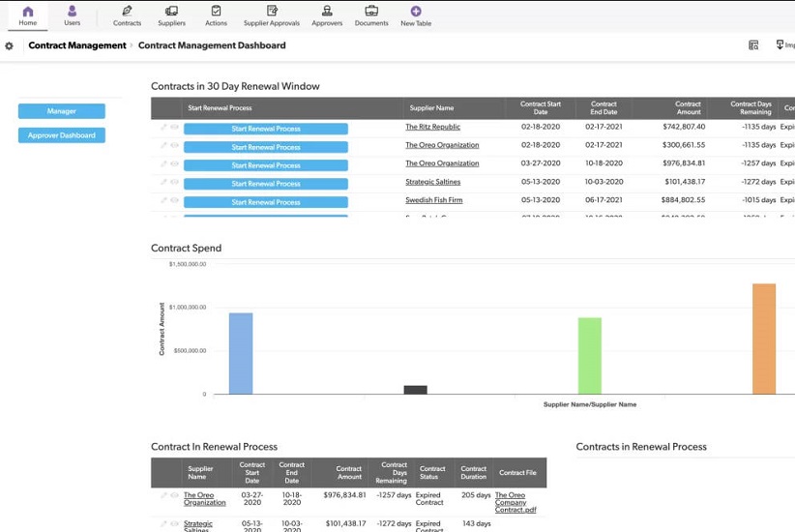795x532 pixels.
Task: Go to the Users section
Action: click(x=73, y=12)
